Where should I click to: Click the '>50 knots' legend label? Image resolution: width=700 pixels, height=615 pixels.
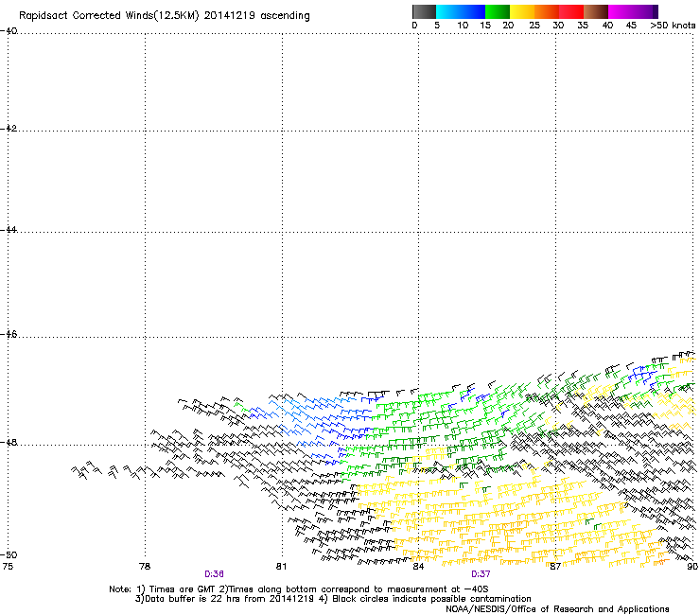[673, 26]
